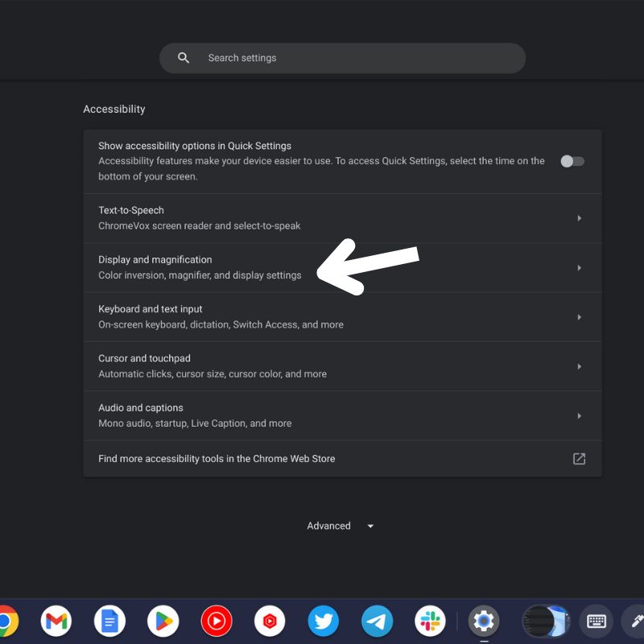
Task: Click Cursor and touchpad chevron arrow
Action: pyautogui.click(x=579, y=366)
